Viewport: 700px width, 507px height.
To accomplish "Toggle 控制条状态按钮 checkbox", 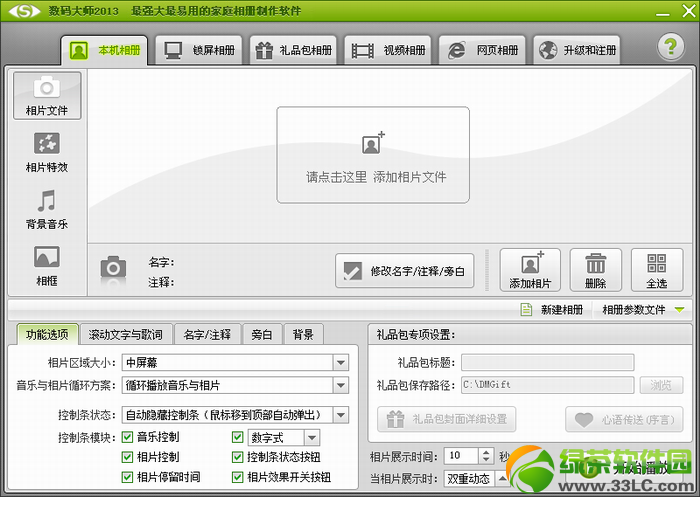I will [238, 457].
